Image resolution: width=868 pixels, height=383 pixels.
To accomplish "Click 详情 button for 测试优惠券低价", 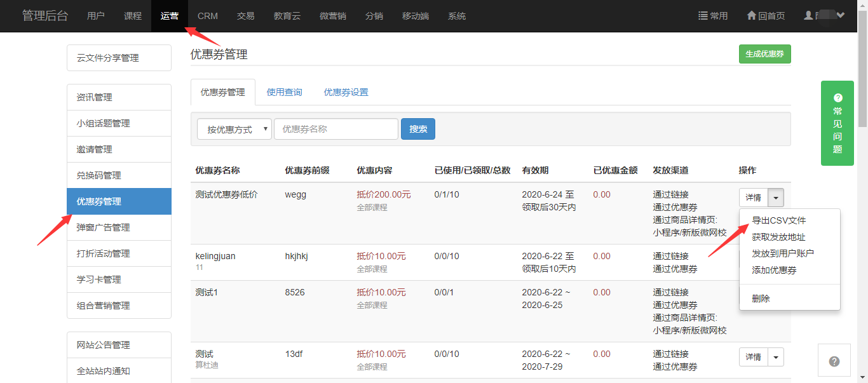I will coord(753,198).
